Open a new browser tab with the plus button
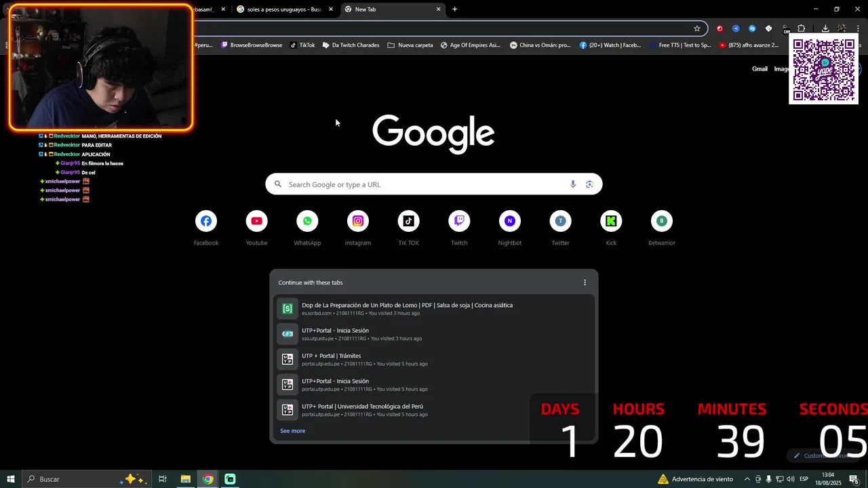The height and width of the screenshot is (488, 868). tap(454, 9)
